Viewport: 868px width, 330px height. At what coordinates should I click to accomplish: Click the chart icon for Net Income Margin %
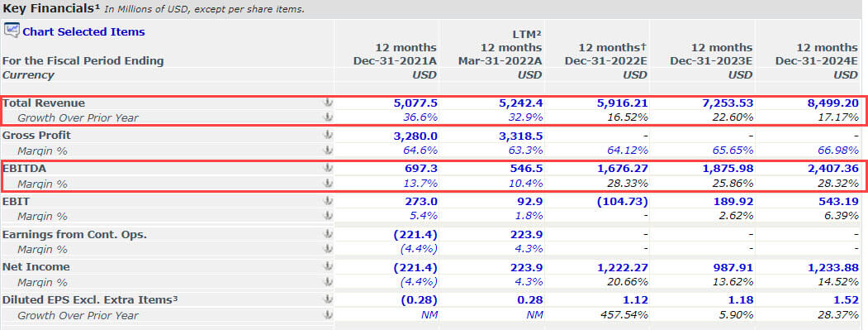click(328, 282)
